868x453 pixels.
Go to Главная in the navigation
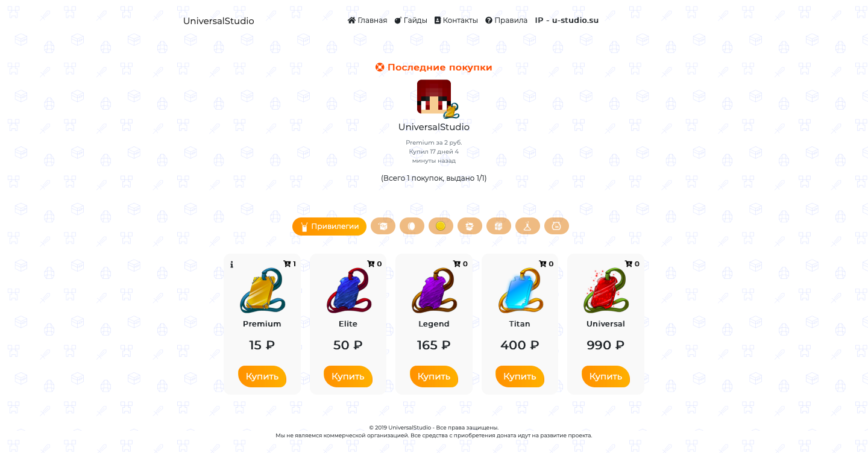(x=367, y=20)
